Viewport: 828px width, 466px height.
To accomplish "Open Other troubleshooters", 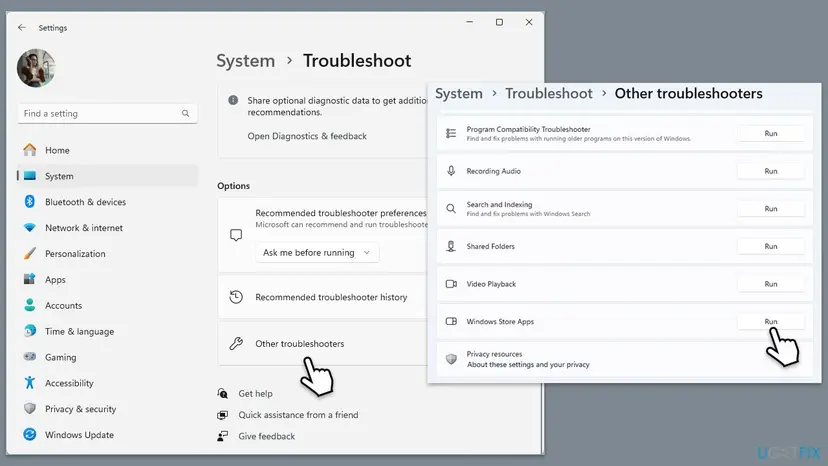I will (x=323, y=343).
